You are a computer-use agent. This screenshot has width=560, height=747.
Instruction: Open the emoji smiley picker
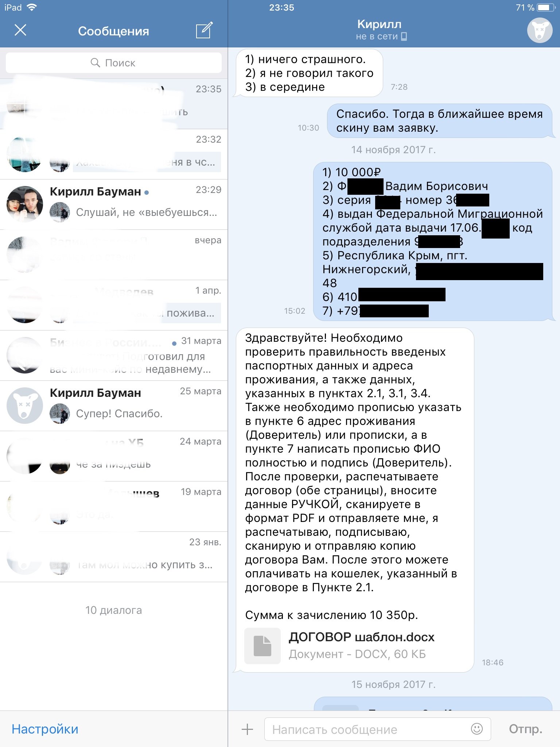coord(477,729)
